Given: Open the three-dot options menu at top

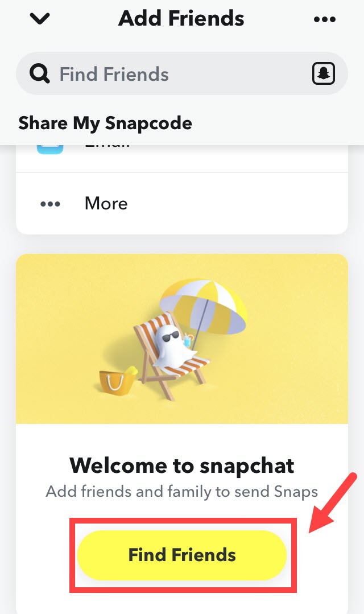Looking at the screenshot, I should pyautogui.click(x=324, y=19).
